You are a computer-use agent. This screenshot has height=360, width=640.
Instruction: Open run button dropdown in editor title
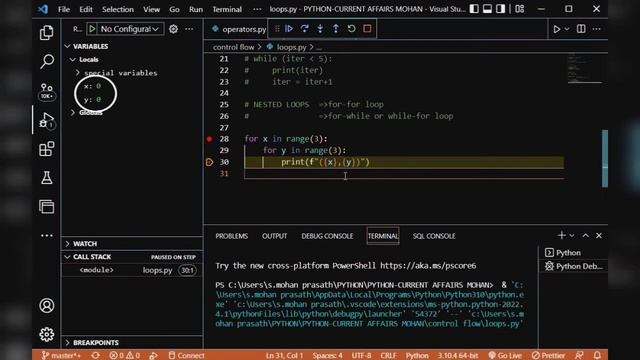tap(567, 29)
